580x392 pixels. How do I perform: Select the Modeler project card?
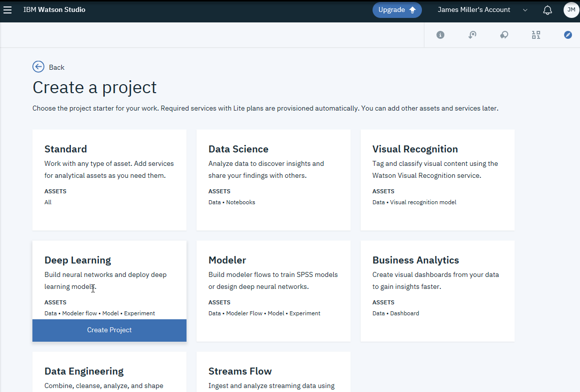click(273, 291)
